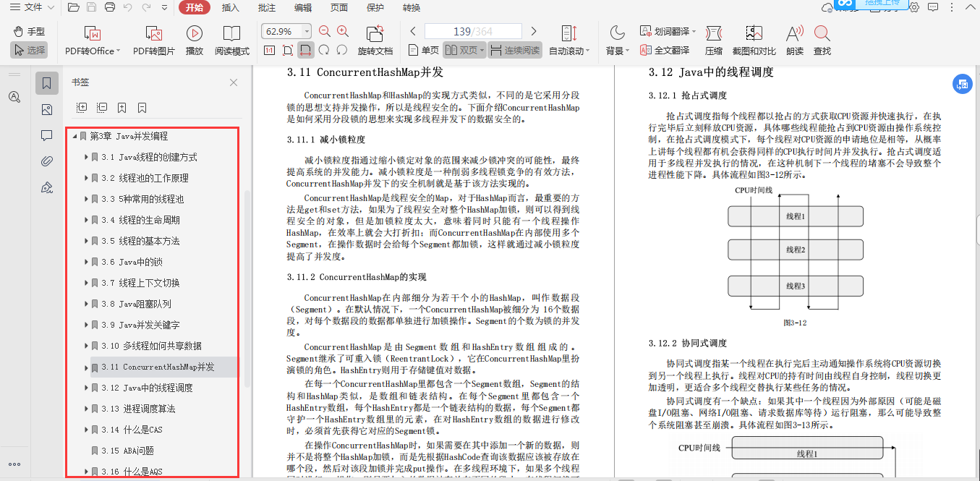Open bookmark 3.12 Java中的线程调度
The image size is (980, 481).
pyautogui.click(x=147, y=388)
